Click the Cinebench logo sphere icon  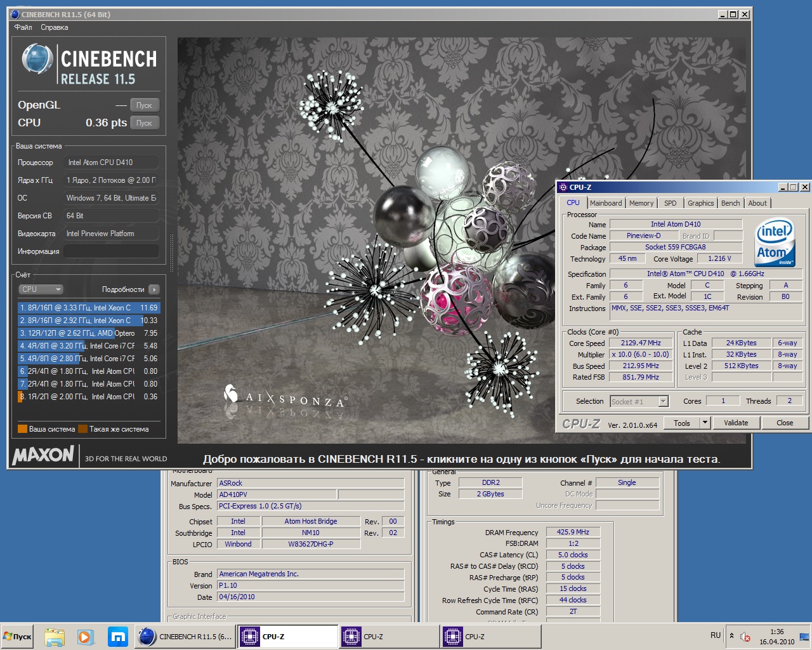37,60
